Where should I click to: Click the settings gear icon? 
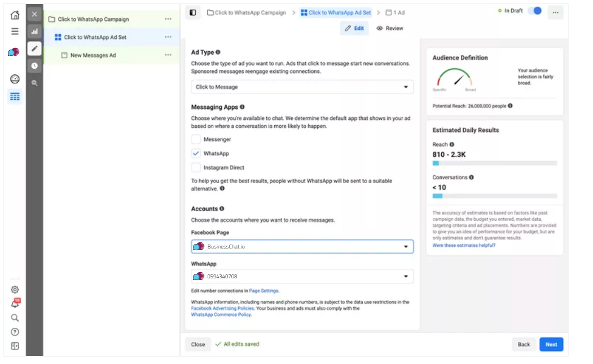[x=15, y=290]
